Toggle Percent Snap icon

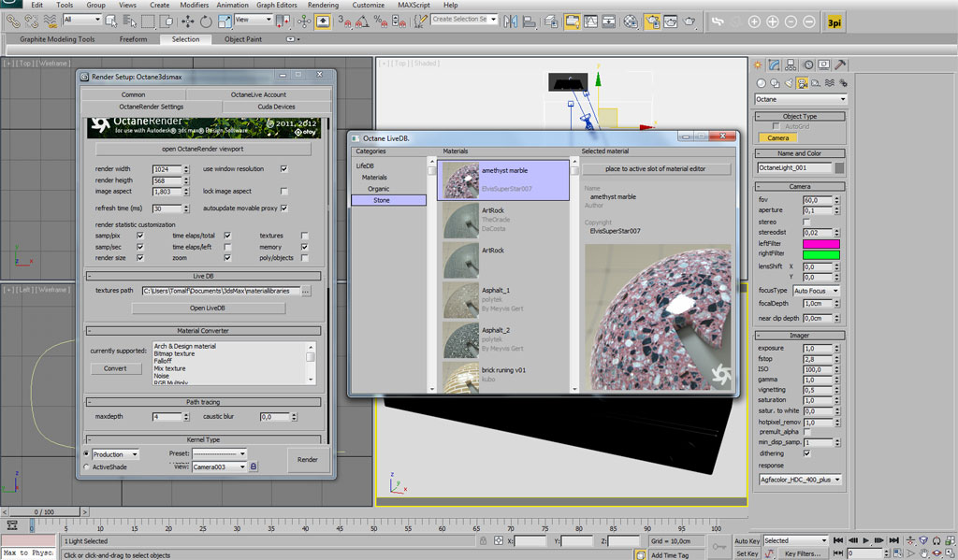[381, 22]
